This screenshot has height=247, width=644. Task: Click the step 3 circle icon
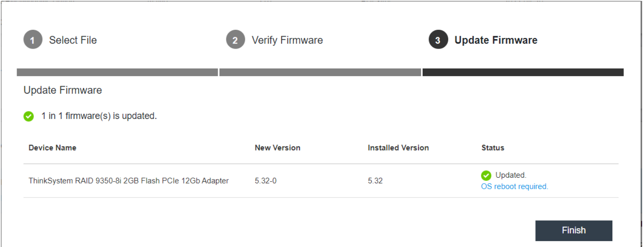pyautogui.click(x=438, y=40)
